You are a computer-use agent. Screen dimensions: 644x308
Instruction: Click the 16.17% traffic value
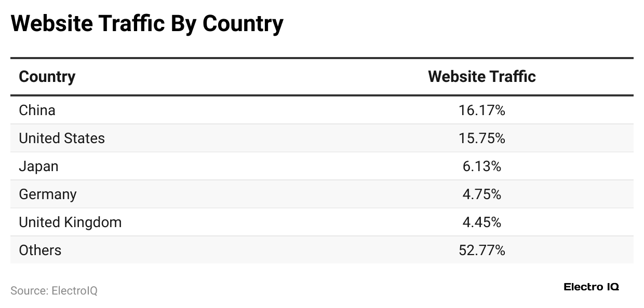(481, 110)
